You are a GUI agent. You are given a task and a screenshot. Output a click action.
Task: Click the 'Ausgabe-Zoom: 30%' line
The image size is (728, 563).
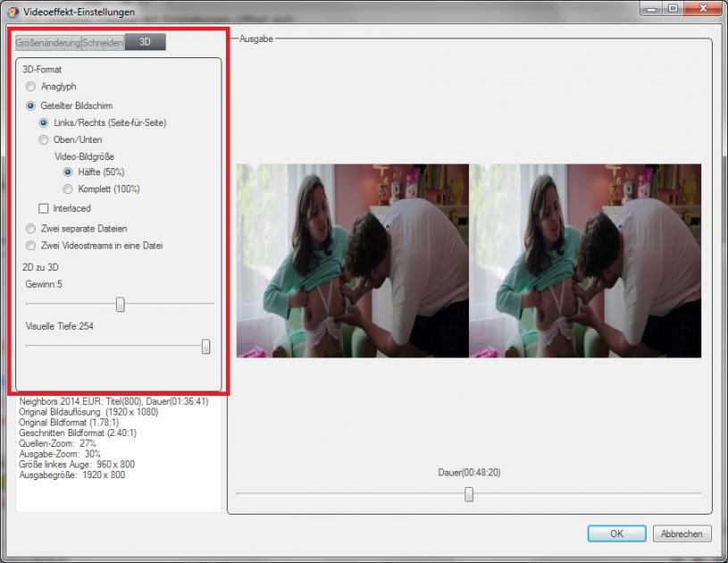click(x=60, y=454)
